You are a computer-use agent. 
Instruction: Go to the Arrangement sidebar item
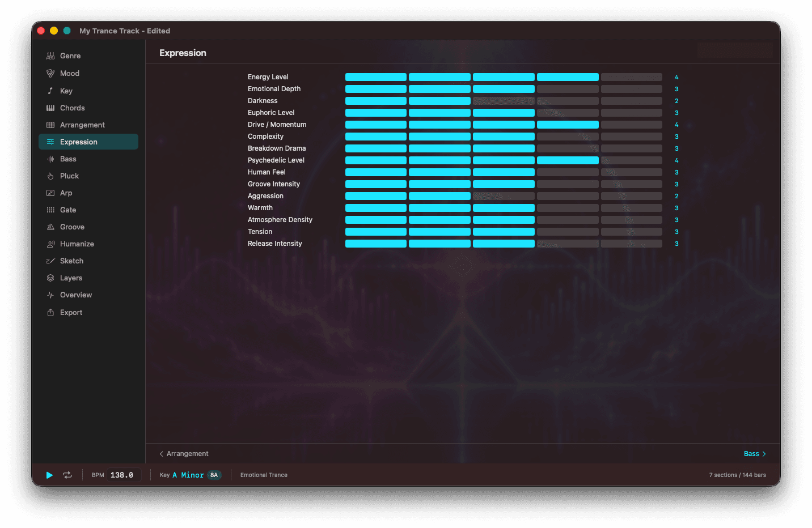pos(88,125)
